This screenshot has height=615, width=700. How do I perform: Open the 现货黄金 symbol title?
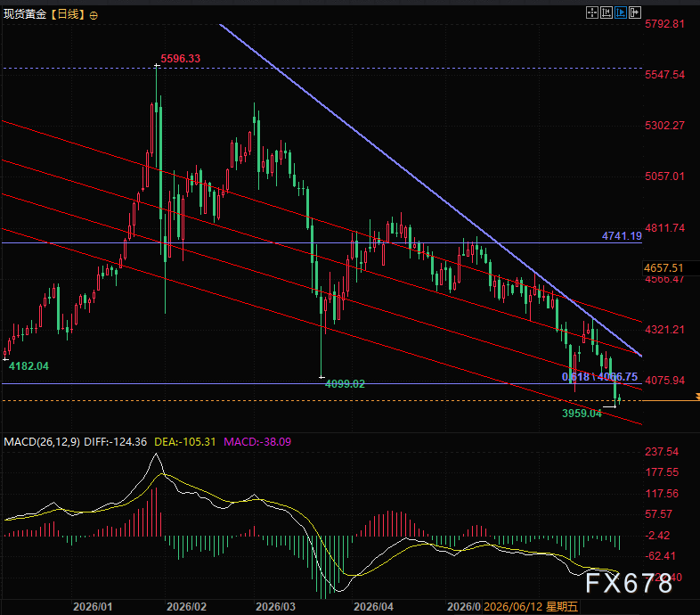25,14
